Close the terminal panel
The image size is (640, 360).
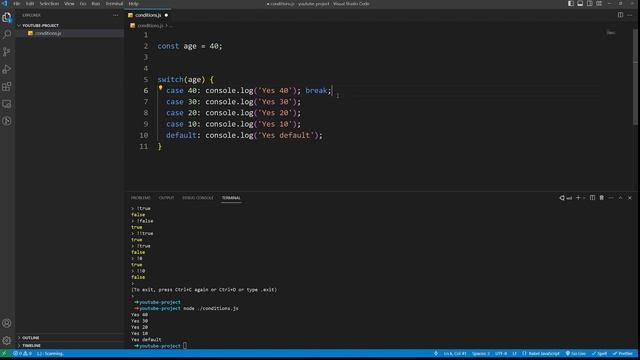click(x=630, y=198)
